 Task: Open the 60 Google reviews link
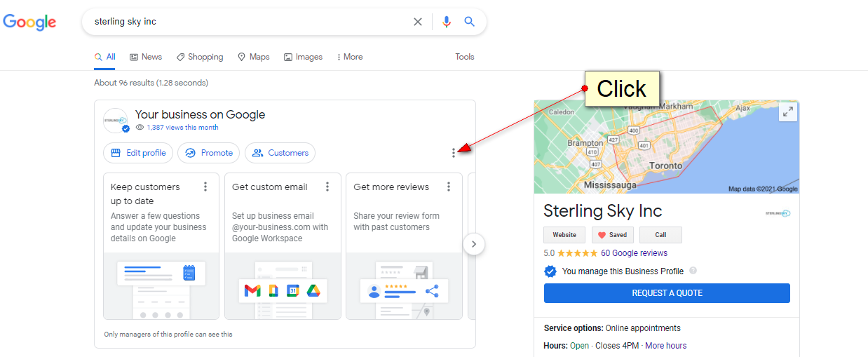pos(634,253)
